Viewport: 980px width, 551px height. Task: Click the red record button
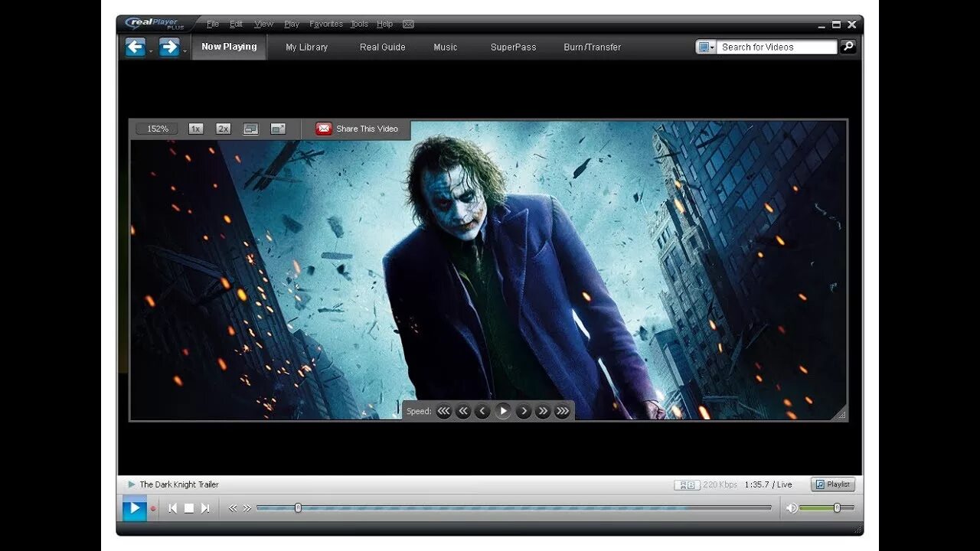[153, 508]
